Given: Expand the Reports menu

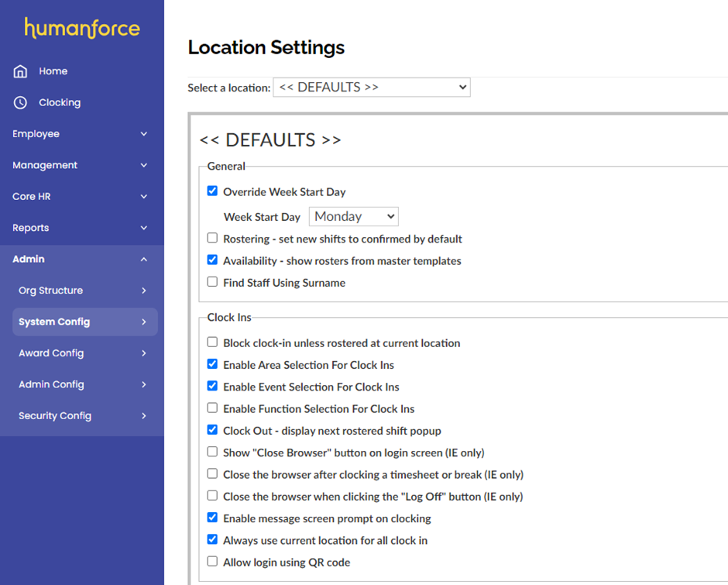Looking at the screenshot, I should (x=82, y=228).
